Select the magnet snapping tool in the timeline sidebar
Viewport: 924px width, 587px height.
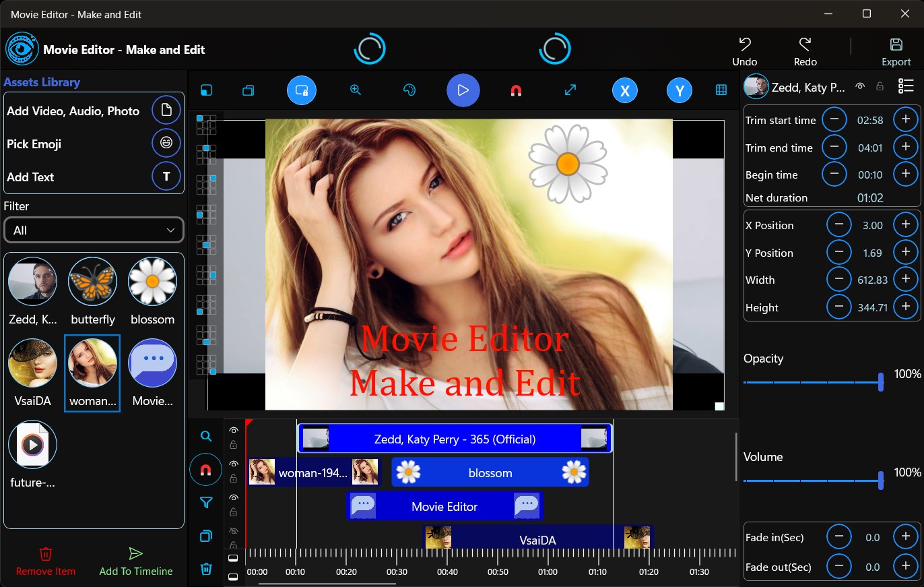(x=205, y=470)
